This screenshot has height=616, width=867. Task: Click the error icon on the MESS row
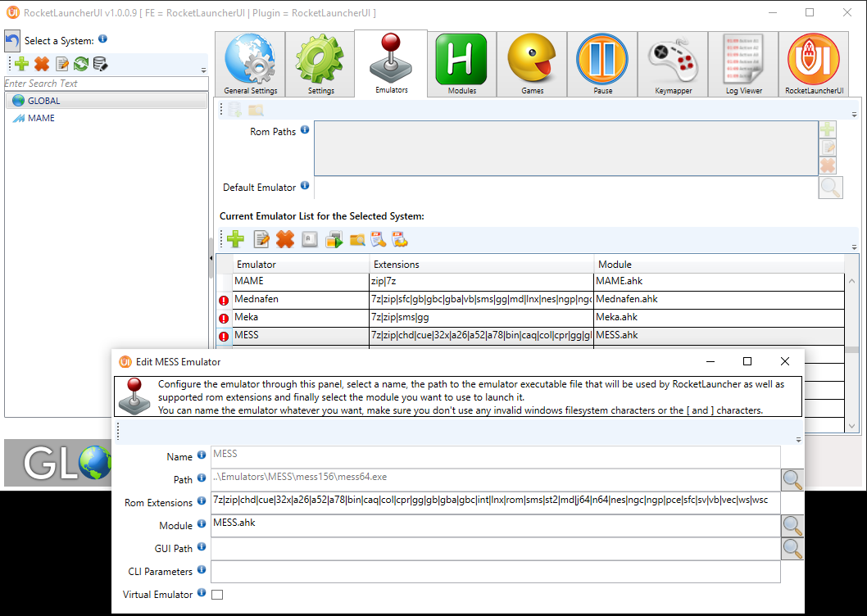(x=223, y=335)
